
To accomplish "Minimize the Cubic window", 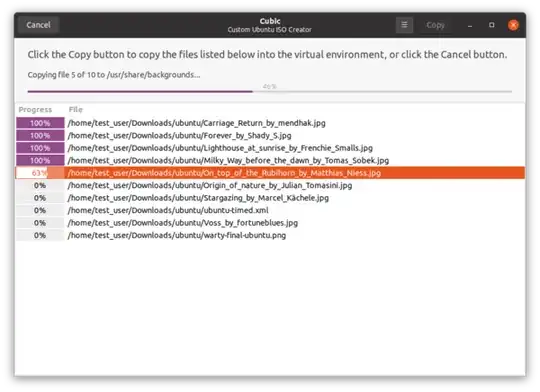I will point(470,25).
